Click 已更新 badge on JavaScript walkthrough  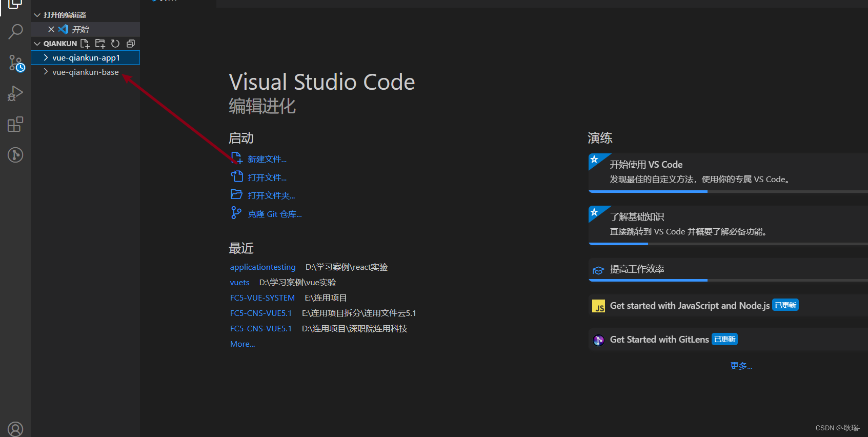(x=785, y=305)
